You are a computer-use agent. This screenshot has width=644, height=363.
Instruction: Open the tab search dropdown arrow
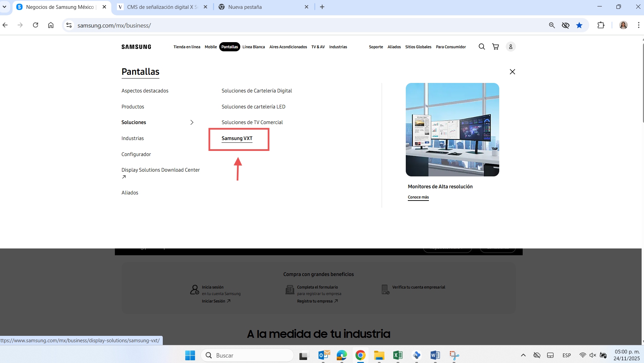(x=4, y=7)
